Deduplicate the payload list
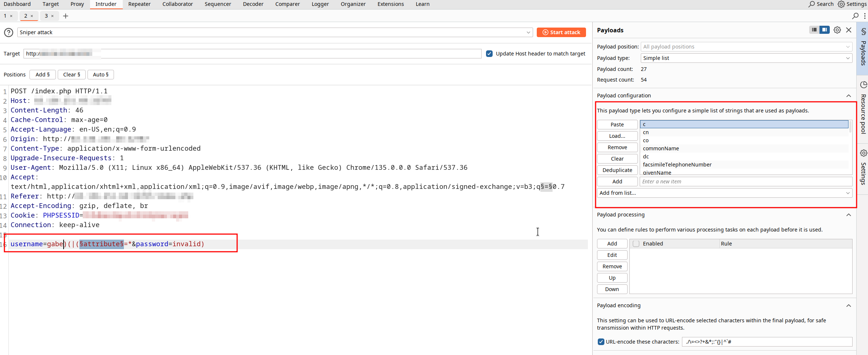 [617, 170]
